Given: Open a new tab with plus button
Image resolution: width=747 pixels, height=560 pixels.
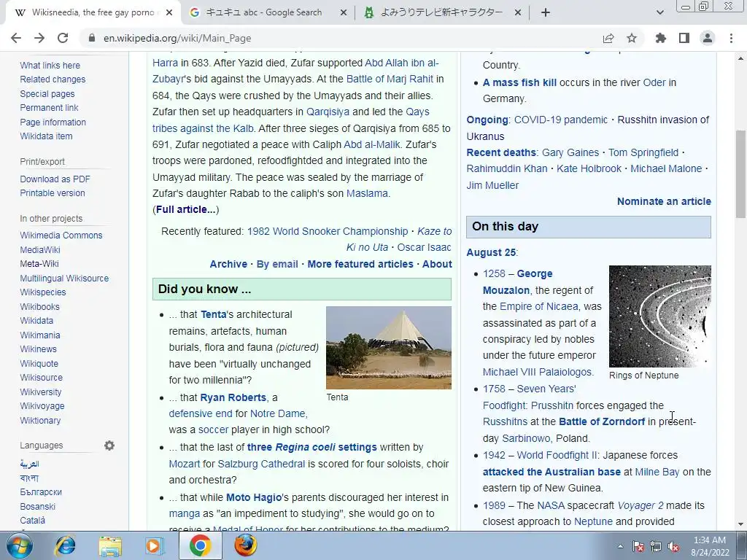Looking at the screenshot, I should coord(546,12).
